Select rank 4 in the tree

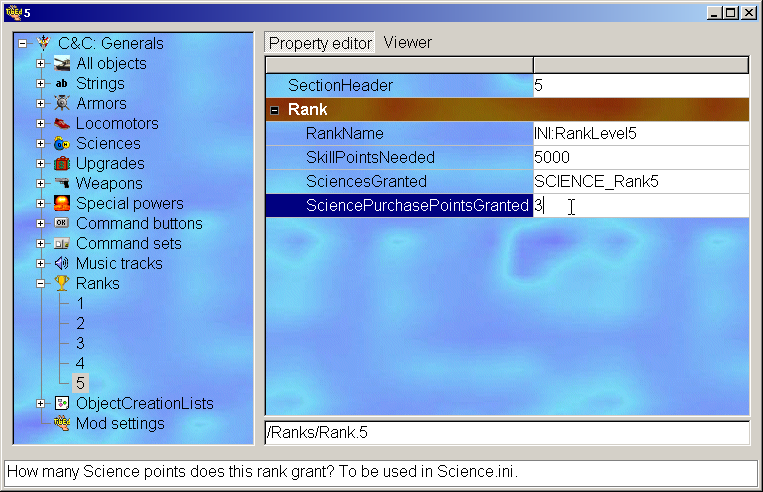pyautogui.click(x=80, y=363)
